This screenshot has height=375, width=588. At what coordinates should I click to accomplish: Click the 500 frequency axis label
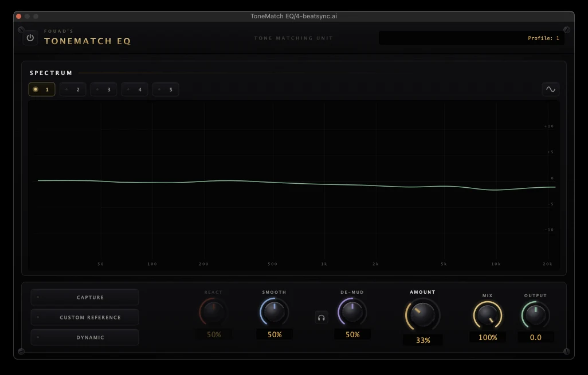(x=273, y=264)
